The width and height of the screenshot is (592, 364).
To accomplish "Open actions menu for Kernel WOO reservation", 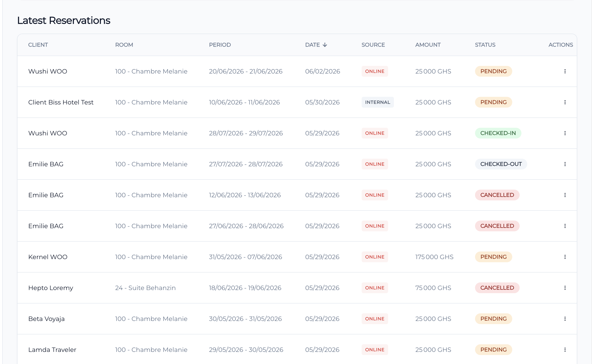I will [x=565, y=257].
